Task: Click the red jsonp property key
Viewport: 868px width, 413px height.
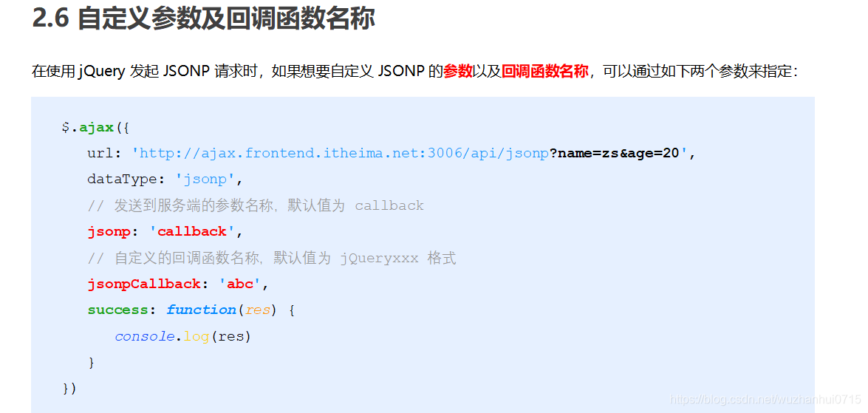Action: pyautogui.click(x=109, y=231)
